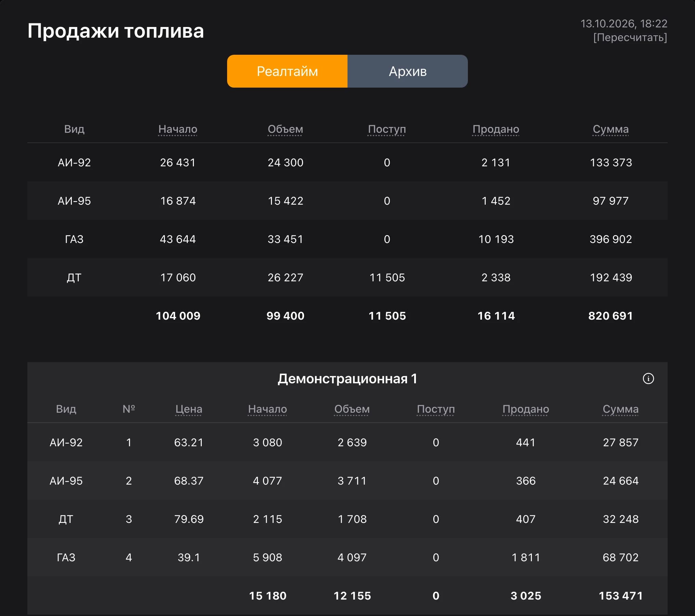Image resolution: width=695 pixels, height=616 pixels.
Task: Click Начало header in the top summary table
Action: point(178,129)
